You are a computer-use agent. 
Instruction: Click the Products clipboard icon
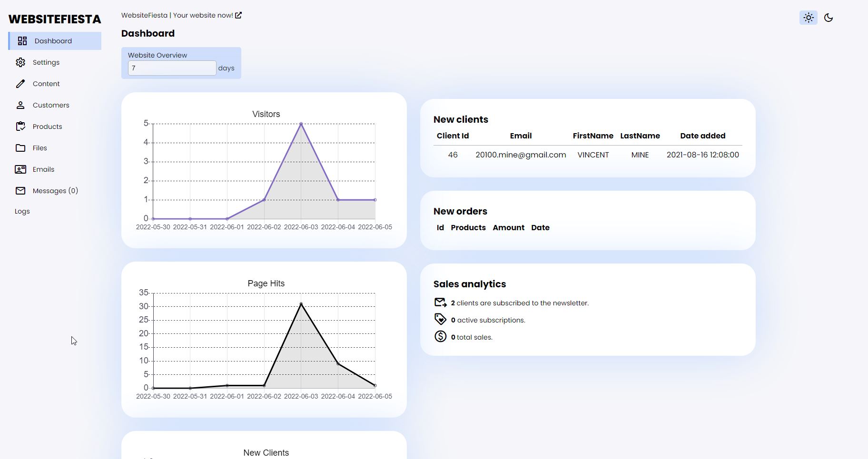pos(20,127)
